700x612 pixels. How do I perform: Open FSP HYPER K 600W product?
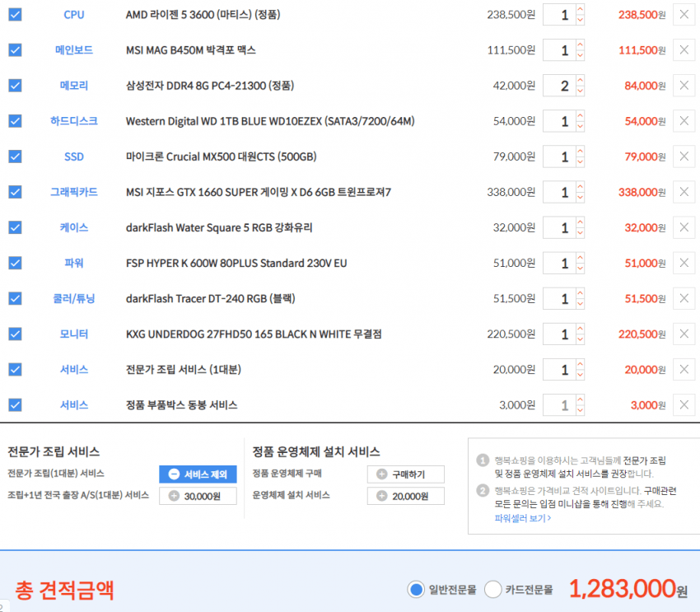click(236, 263)
